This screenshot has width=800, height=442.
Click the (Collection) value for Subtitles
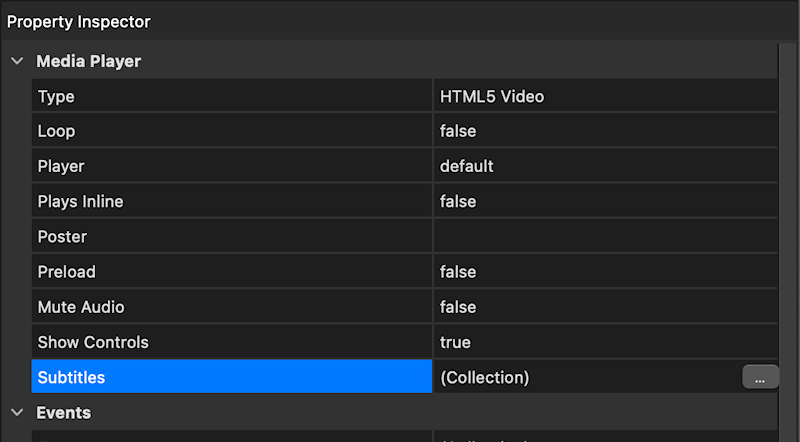point(486,377)
